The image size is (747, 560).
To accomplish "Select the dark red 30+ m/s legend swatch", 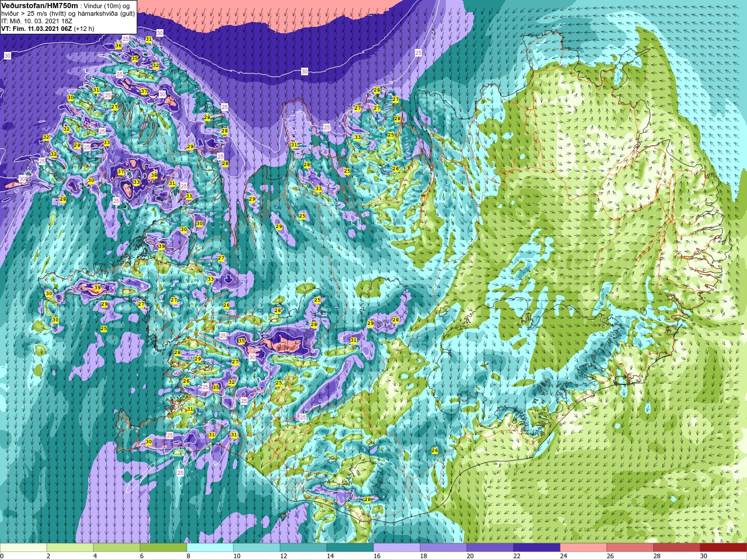I will point(724,548).
